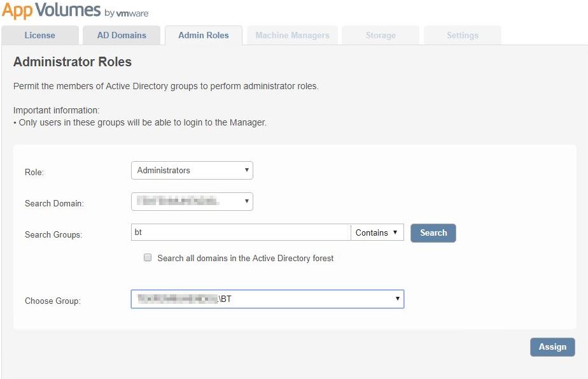Switch to the License tab
The width and height of the screenshot is (588, 379).
point(39,35)
